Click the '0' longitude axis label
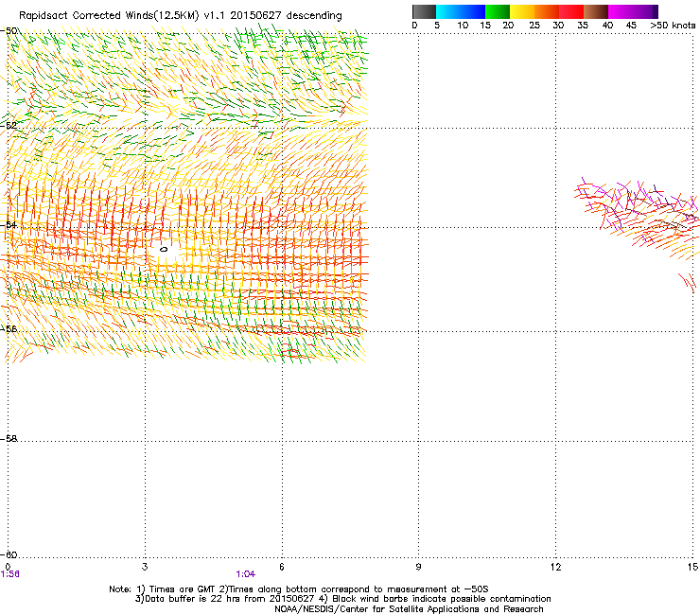This screenshot has height=615, width=700. (x=8, y=567)
